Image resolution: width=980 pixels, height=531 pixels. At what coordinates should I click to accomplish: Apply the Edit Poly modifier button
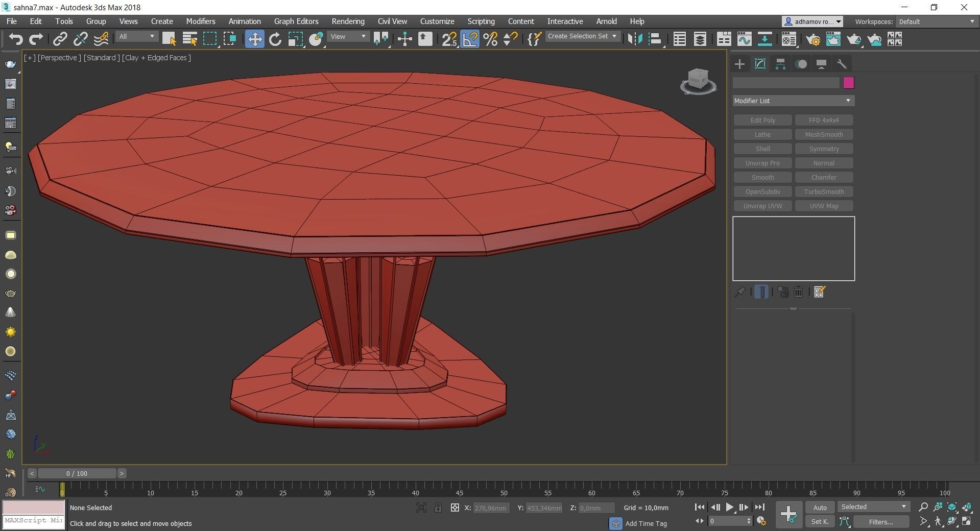[x=762, y=120]
